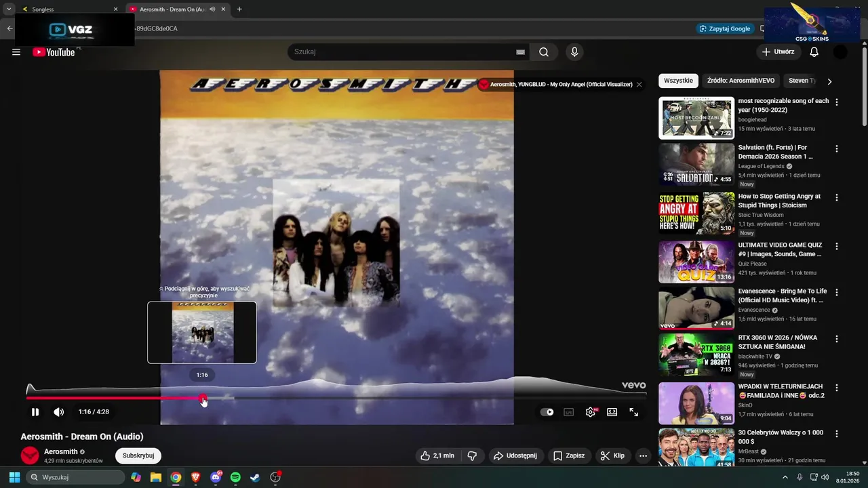Start voice search with microphone icon
This screenshot has height=488, width=868.
coord(574,52)
